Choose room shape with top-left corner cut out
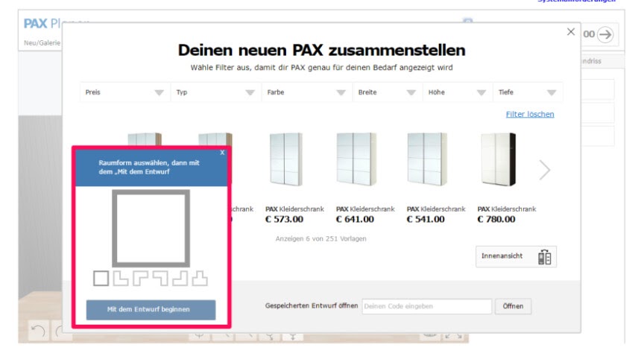 pyautogui.click(x=180, y=279)
